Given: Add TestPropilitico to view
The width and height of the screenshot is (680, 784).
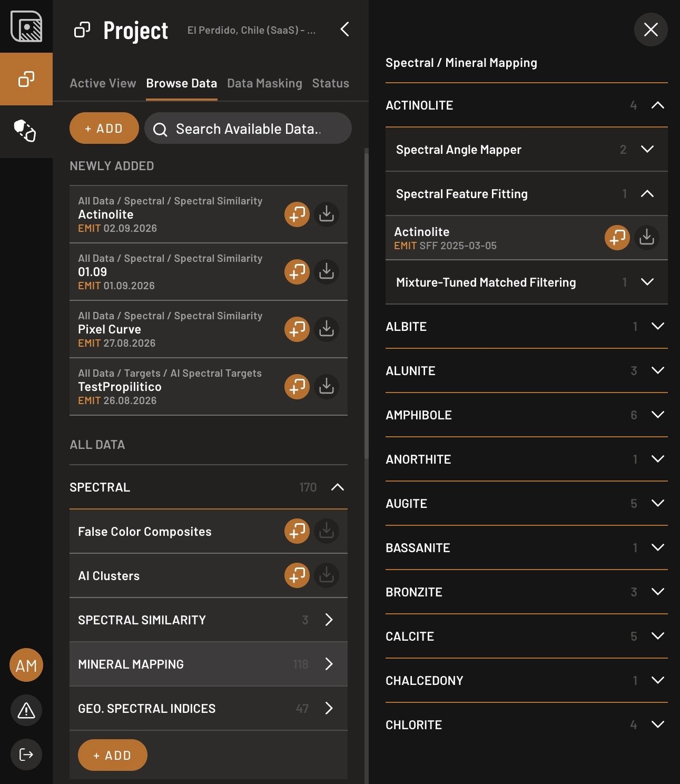Looking at the screenshot, I should (x=297, y=387).
